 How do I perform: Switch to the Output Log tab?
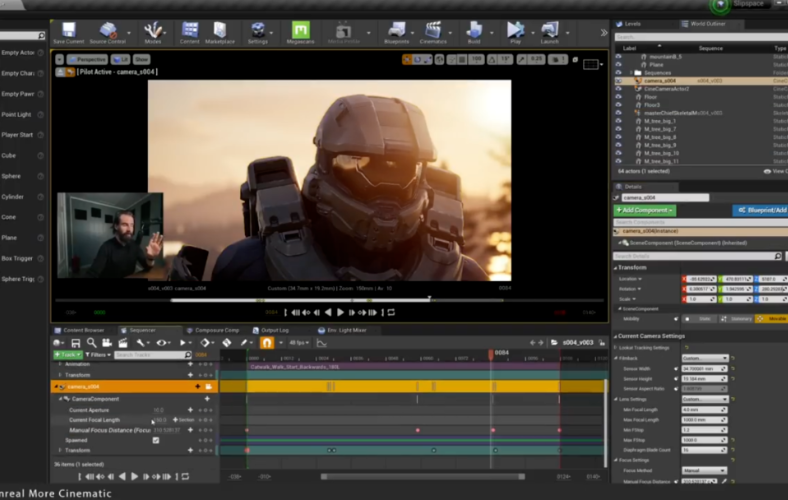pos(275,329)
